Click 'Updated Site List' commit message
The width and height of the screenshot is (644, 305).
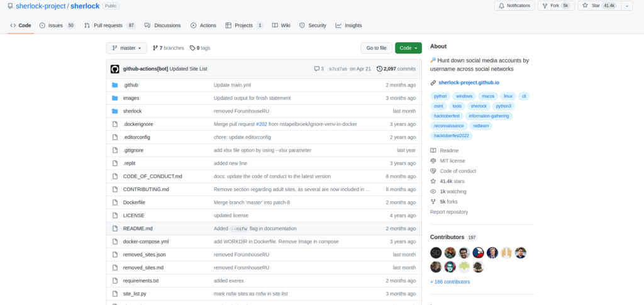click(188, 69)
